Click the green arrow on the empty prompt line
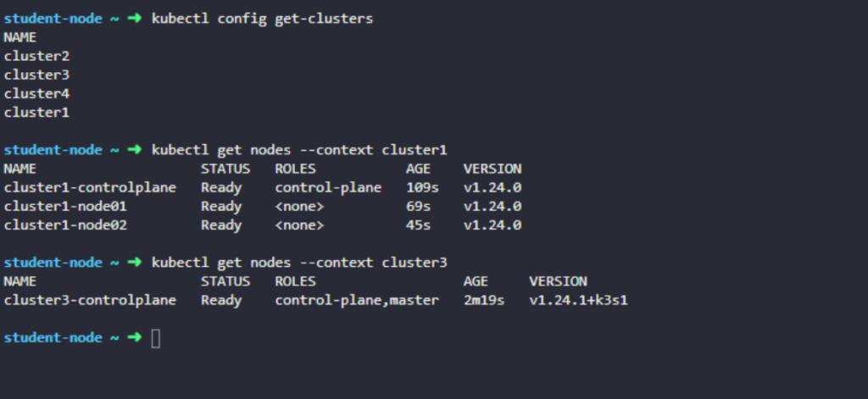This screenshot has height=399, width=868. tap(134, 338)
